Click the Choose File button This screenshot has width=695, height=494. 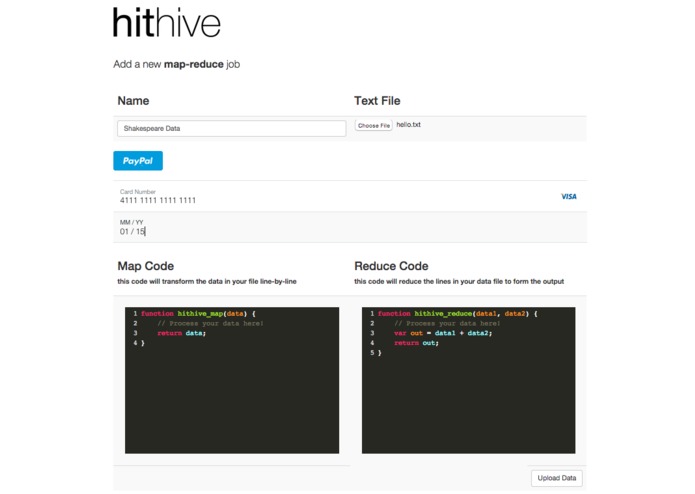click(374, 125)
